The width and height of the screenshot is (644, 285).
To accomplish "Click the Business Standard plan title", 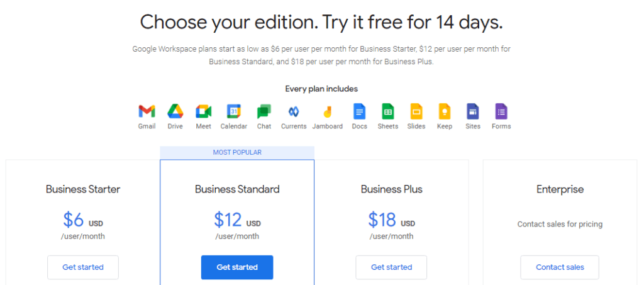I will [237, 189].
